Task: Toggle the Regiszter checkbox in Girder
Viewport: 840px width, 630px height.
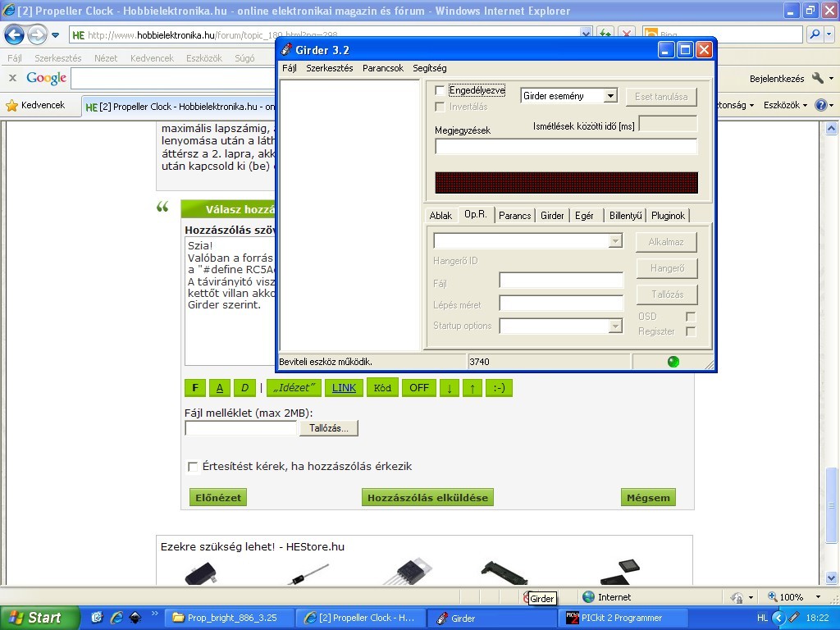Action: (691, 331)
